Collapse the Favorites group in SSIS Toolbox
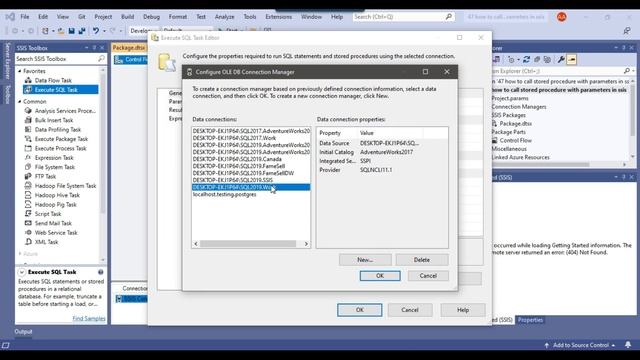This screenshot has width=640, height=360. pyautogui.click(x=20, y=71)
